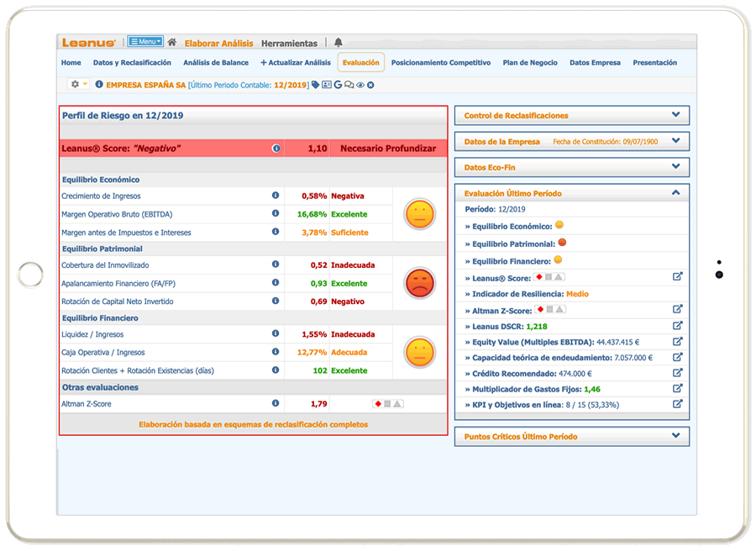The image size is (756, 550).
Task: Click company name EMPRESA ESPAÑA SA
Action: [x=146, y=85]
